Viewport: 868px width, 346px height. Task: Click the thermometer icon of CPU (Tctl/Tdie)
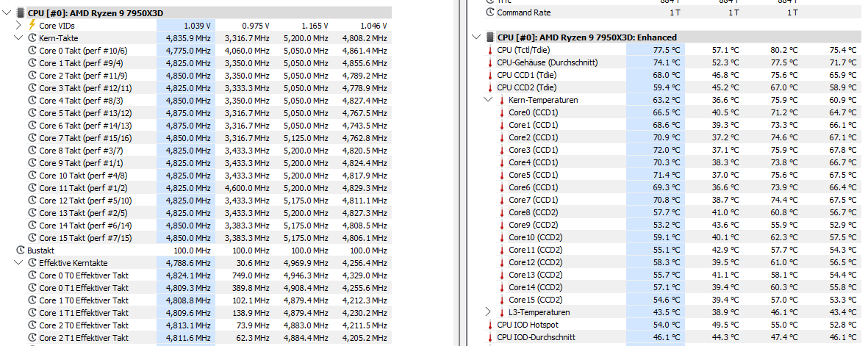pyautogui.click(x=490, y=50)
